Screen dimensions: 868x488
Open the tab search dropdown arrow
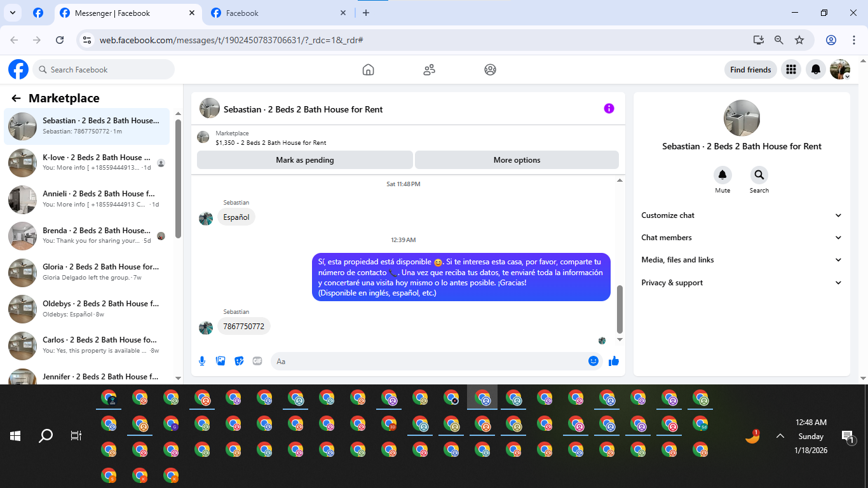pyautogui.click(x=12, y=13)
